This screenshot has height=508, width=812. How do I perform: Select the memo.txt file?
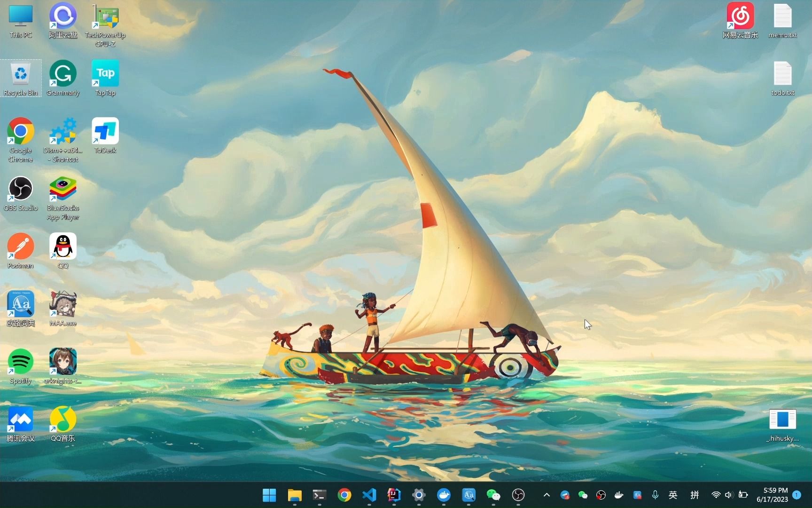[783, 22]
